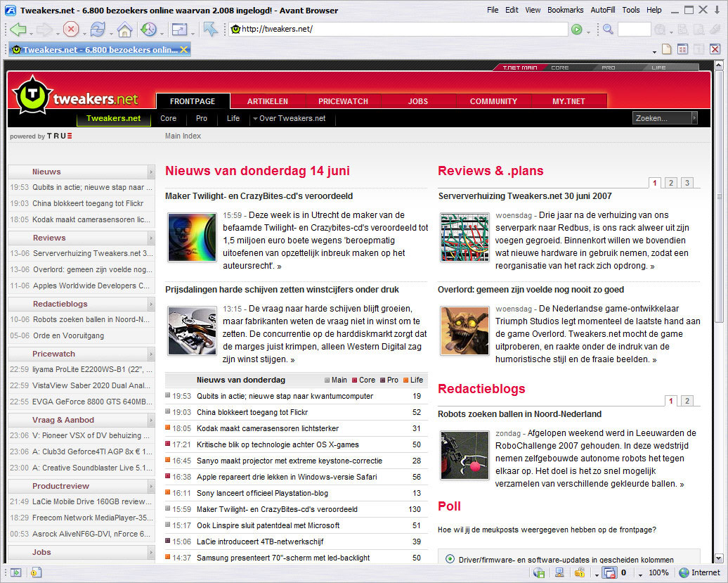Open the Overlord goblin thumbnail

464,331
